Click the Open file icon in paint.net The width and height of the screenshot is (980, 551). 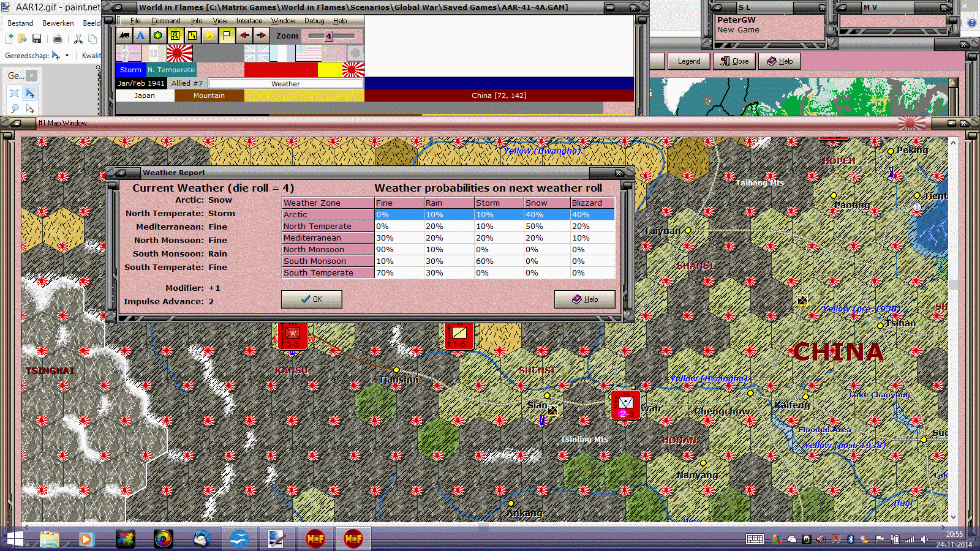coord(22,39)
